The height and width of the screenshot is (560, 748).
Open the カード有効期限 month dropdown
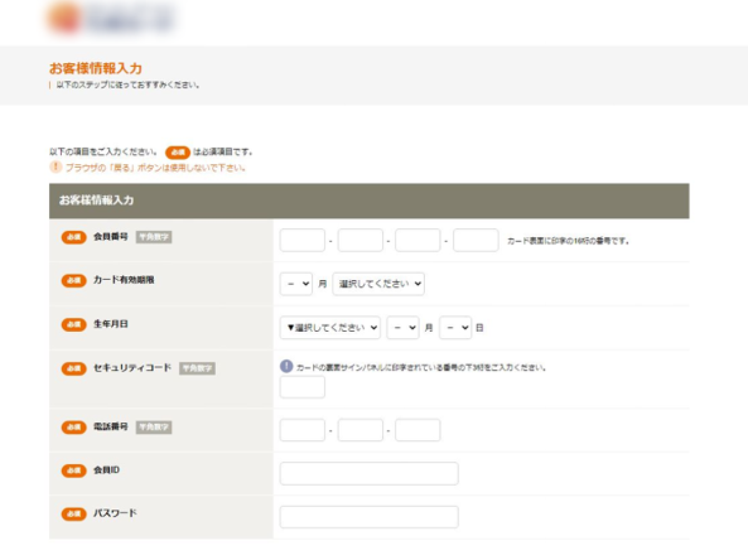296,284
